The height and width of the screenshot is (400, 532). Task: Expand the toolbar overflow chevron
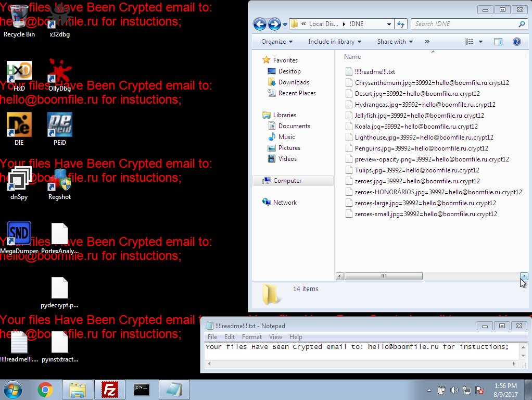pos(427,42)
